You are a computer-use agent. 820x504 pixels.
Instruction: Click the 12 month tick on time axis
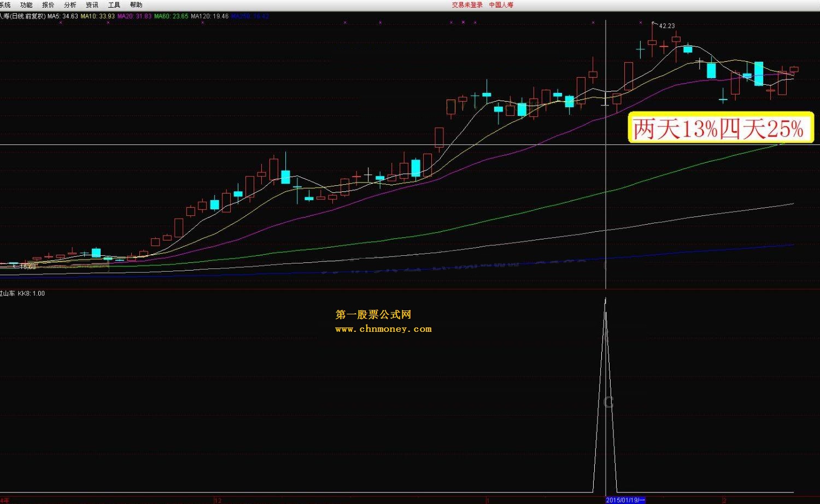(x=218, y=500)
